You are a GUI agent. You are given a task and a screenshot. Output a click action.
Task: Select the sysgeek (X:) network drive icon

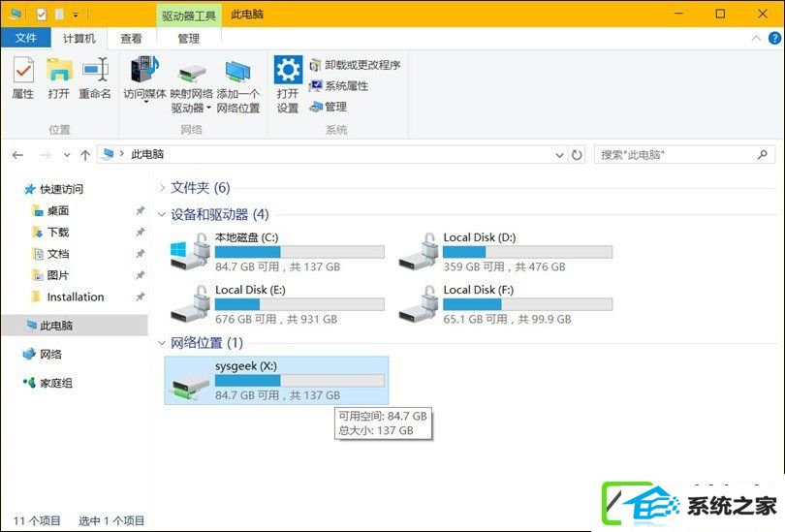coord(190,387)
